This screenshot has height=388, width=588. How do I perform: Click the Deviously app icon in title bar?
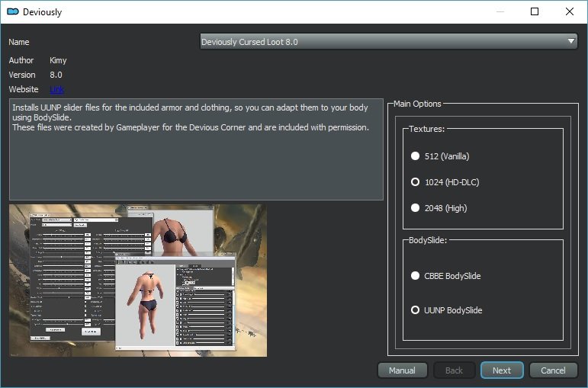tap(13, 11)
